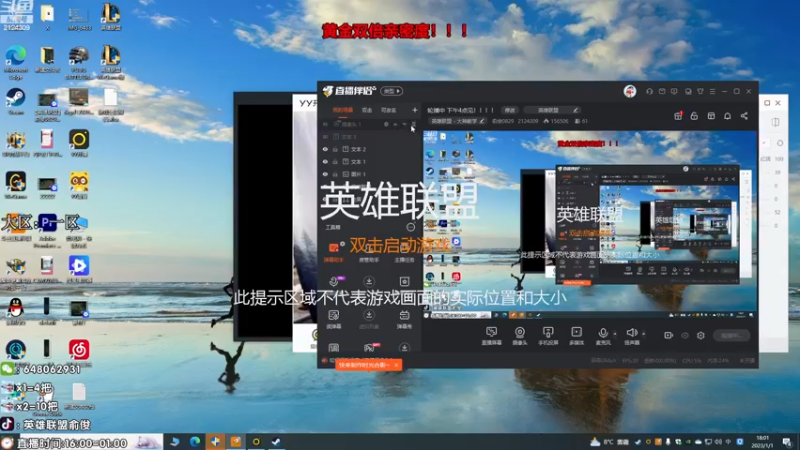800x450 pixels.
Task: Open the dropdown in the right white panel
Action: [764, 143]
